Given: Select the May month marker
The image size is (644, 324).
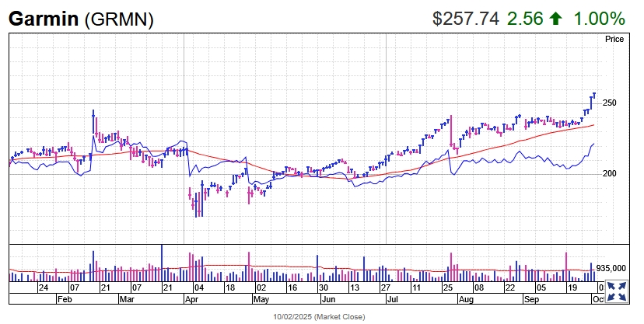Looking at the screenshot, I should pyautogui.click(x=261, y=298).
